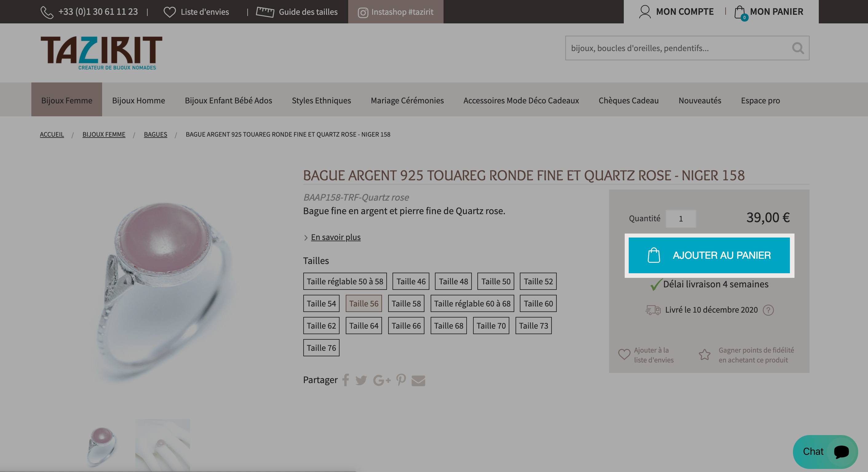Open Nouveautés menu
This screenshot has height=472, width=868.
point(699,100)
